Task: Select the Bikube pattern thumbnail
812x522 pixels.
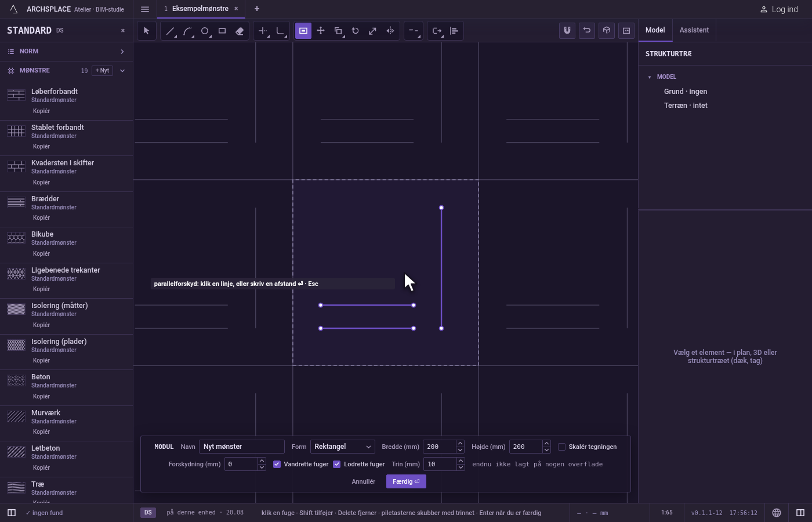Action: click(16, 238)
